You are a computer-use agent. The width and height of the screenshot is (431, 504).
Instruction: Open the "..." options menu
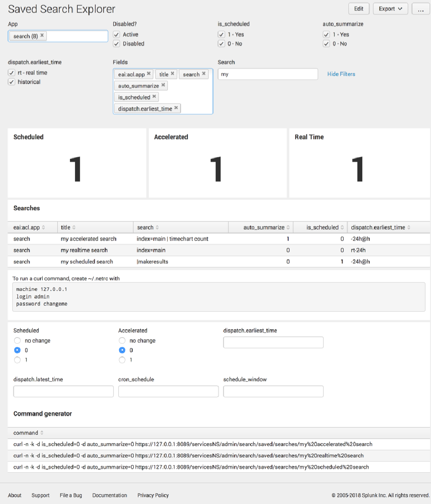pos(420,8)
